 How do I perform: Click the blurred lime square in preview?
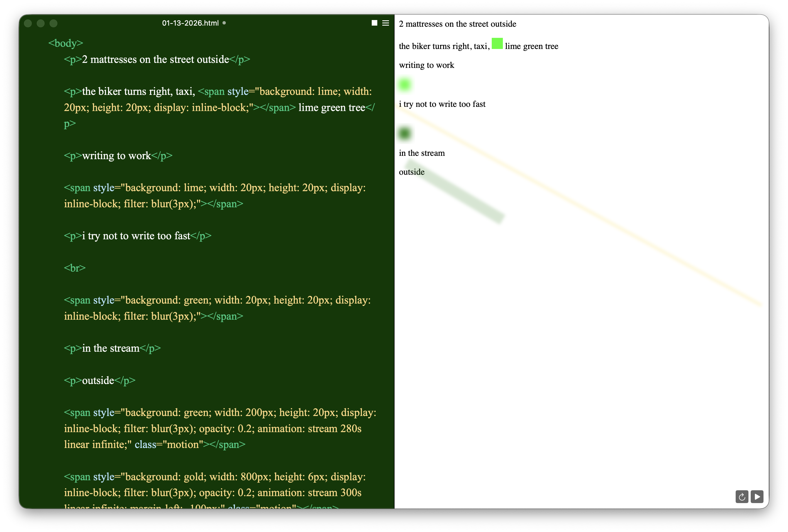(405, 84)
